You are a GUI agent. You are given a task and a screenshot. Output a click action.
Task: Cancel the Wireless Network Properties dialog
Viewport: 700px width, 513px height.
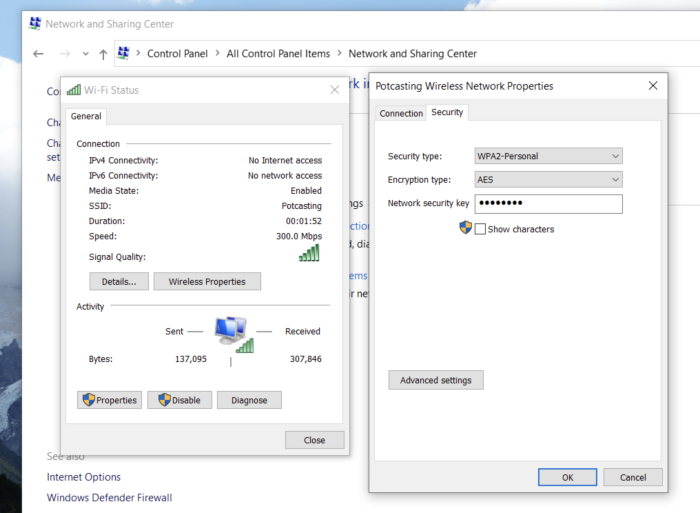633,477
